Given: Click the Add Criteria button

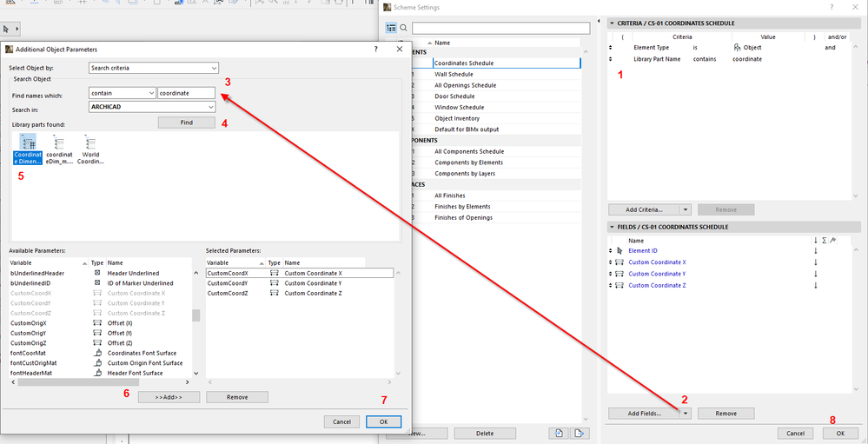Looking at the screenshot, I should (644, 209).
